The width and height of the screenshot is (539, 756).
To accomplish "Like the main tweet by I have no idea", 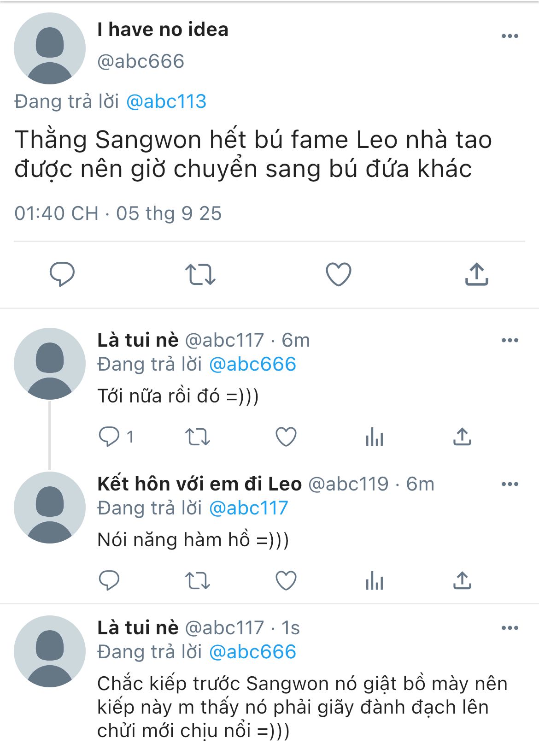I will [339, 274].
